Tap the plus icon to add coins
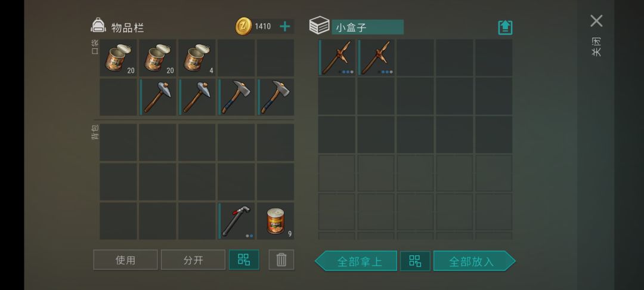Image resolution: width=644 pixels, height=290 pixels. [284, 27]
